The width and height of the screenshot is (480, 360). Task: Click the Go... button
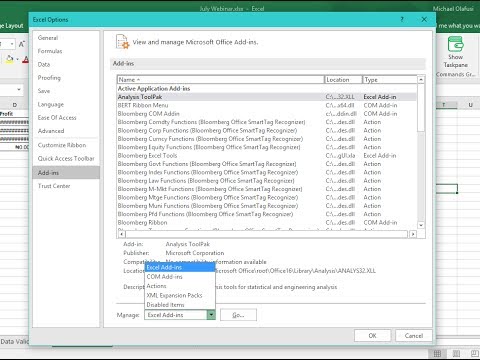pyautogui.click(x=238, y=315)
